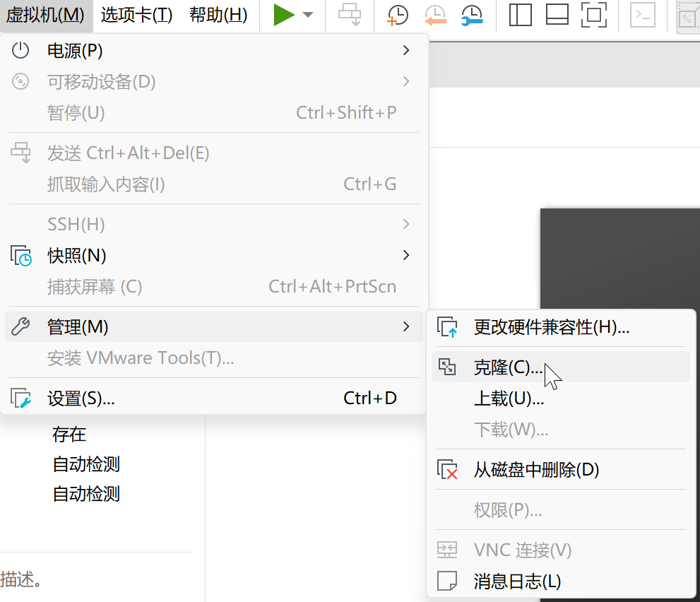Image resolution: width=700 pixels, height=602 pixels.
Task: Click the hardware compatibility upgrade icon
Action: pos(447,327)
